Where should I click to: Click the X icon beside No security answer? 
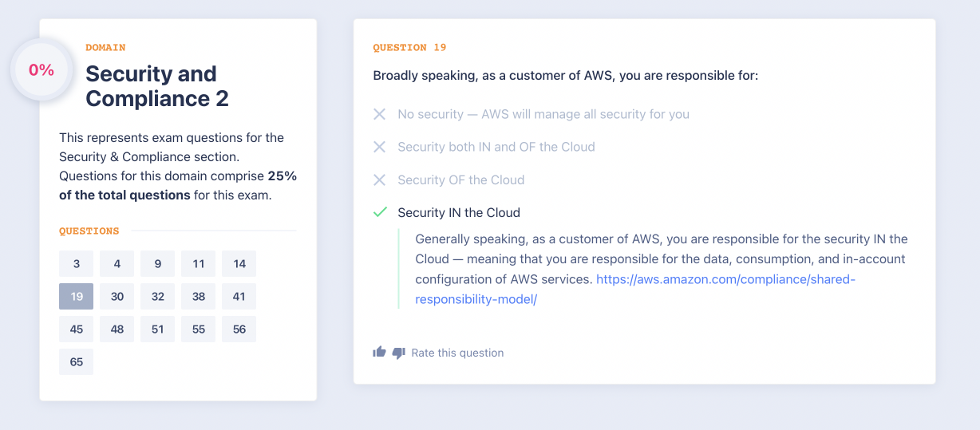[380, 114]
